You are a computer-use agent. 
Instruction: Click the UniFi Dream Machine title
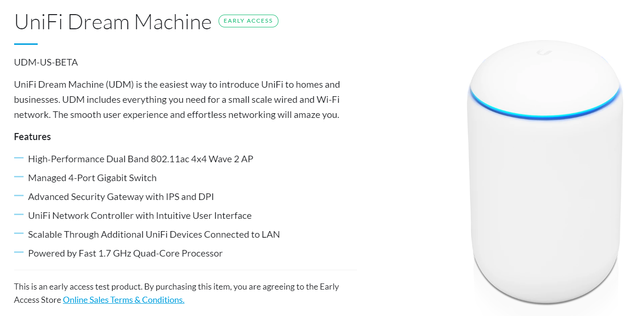pyautogui.click(x=113, y=22)
